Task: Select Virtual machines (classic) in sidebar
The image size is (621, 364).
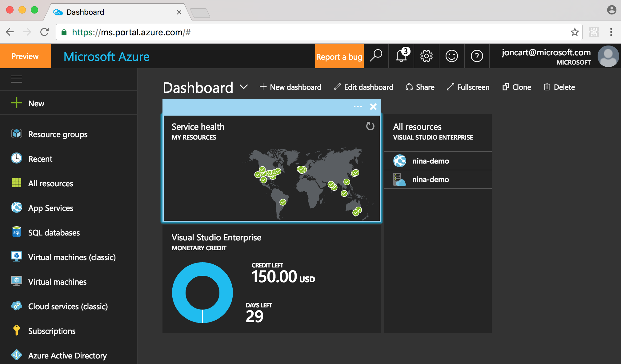Action: tap(72, 257)
